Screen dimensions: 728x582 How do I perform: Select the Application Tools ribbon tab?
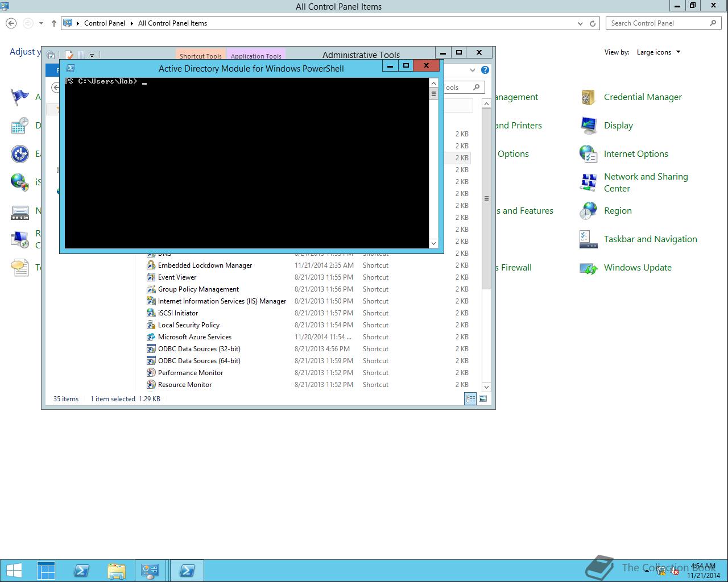256,55
